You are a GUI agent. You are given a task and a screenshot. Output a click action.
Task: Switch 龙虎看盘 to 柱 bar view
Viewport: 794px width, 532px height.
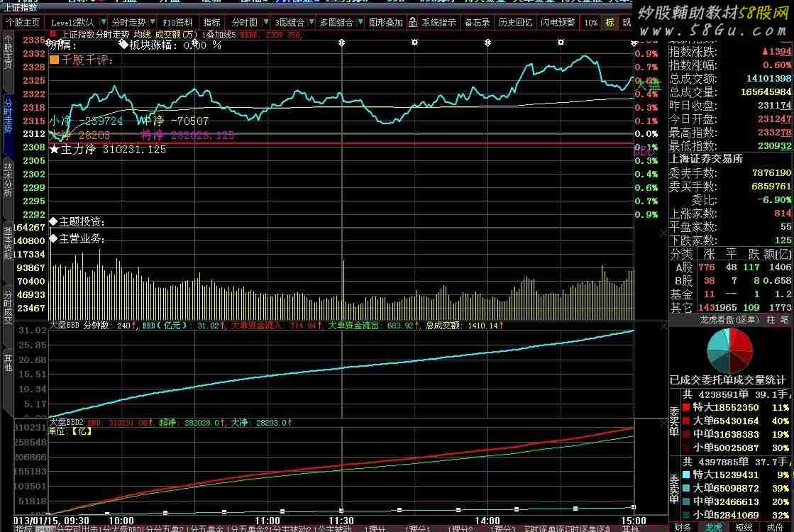[771, 320]
